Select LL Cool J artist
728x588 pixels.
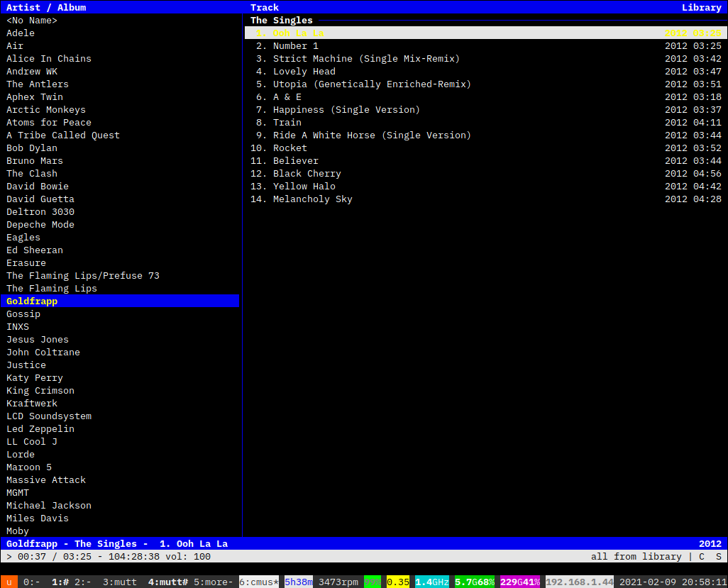(x=120, y=441)
